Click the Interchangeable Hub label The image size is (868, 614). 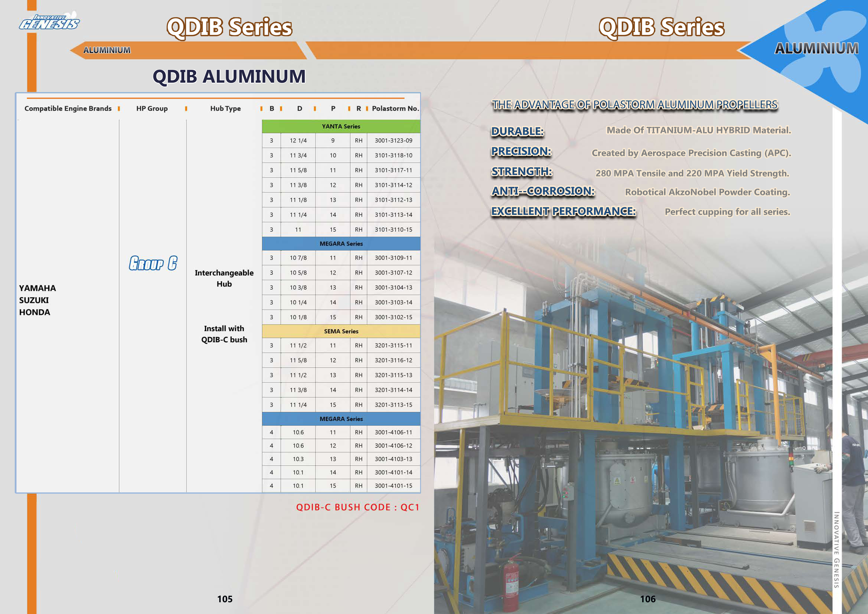click(x=224, y=278)
